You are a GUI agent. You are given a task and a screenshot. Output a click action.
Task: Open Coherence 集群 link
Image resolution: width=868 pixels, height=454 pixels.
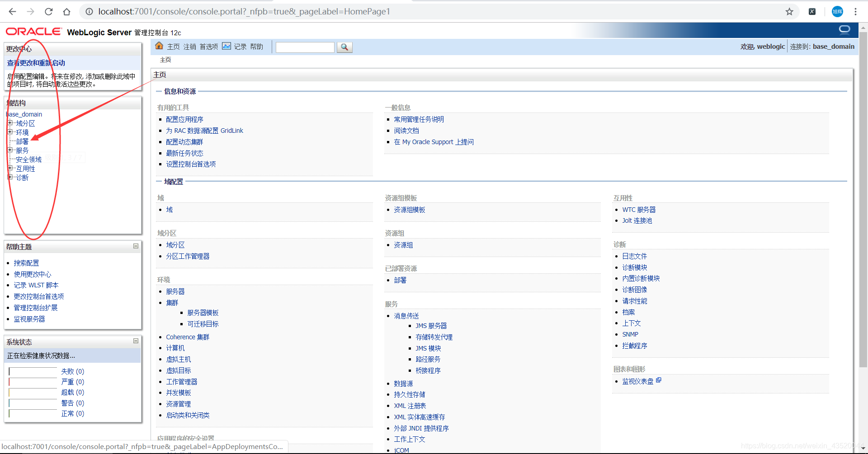[188, 337]
